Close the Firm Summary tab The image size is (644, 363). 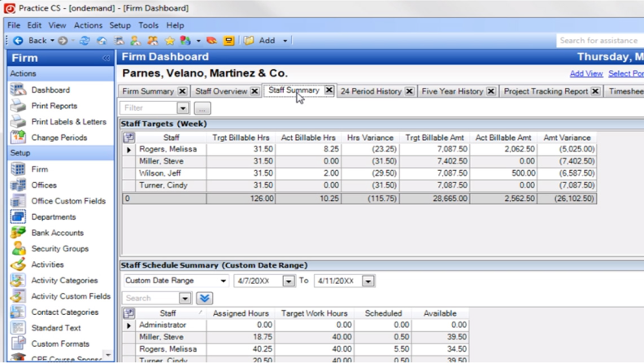click(182, 92)
